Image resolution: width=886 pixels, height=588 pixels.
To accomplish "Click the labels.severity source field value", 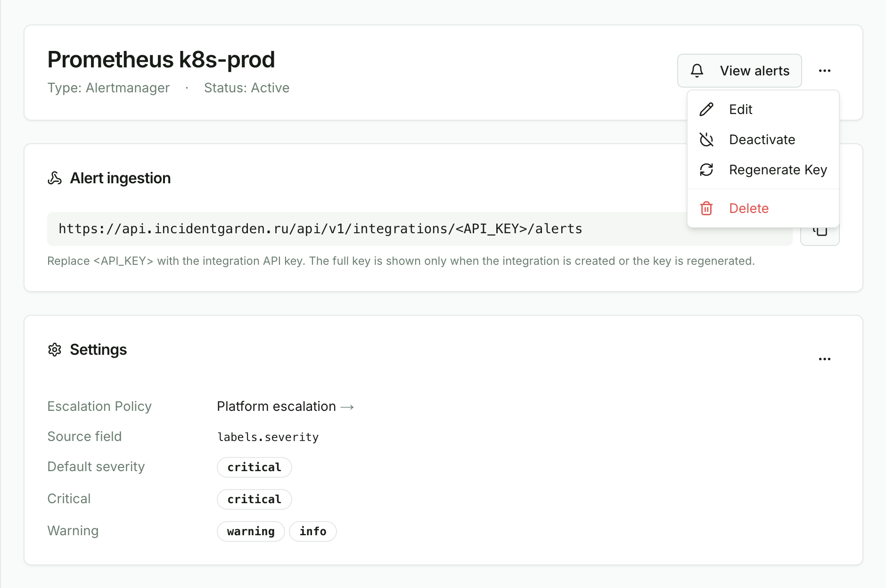I will pos(268,437).
